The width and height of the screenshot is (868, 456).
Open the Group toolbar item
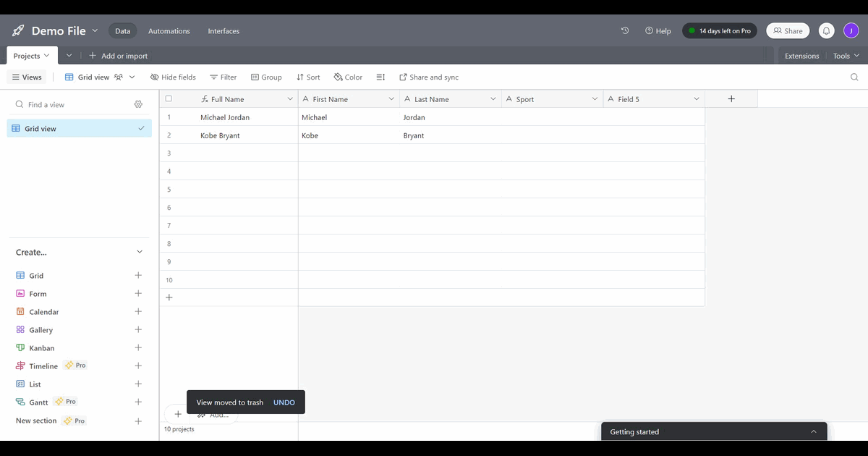click(x=266, y=77)
